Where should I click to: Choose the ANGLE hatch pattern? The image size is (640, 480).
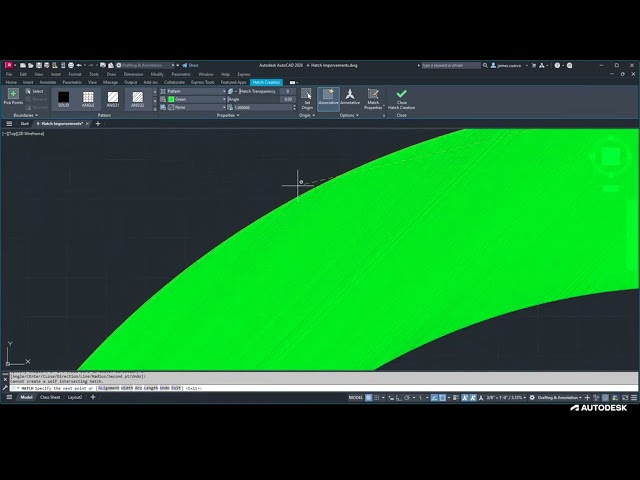tap(88, 99)
